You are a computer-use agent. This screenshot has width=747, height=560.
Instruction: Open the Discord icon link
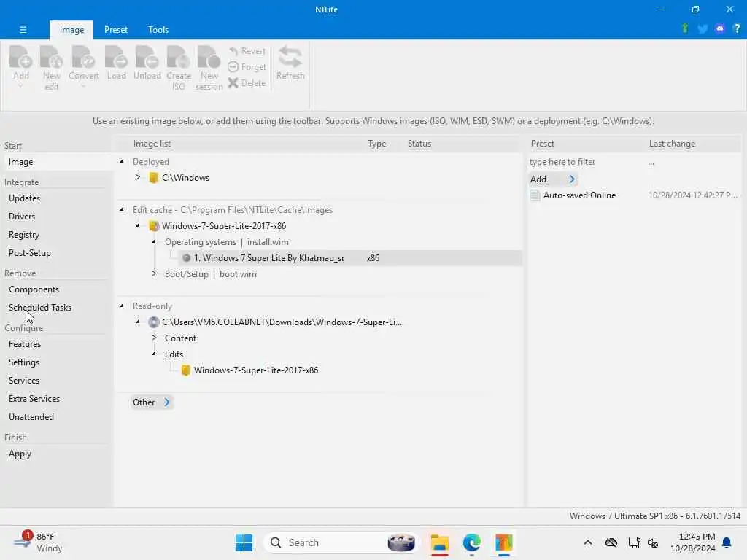(720, 28)
